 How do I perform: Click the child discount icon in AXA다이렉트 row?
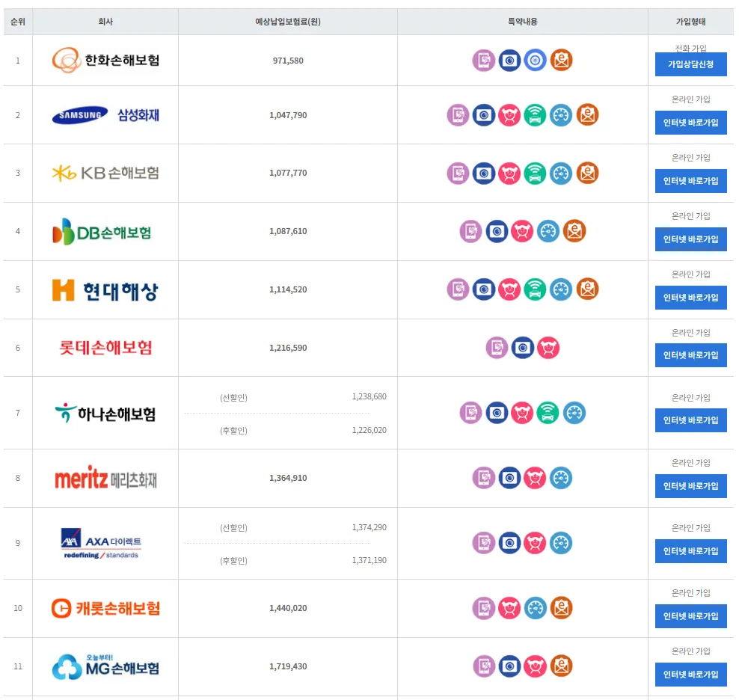click(535, 543)
